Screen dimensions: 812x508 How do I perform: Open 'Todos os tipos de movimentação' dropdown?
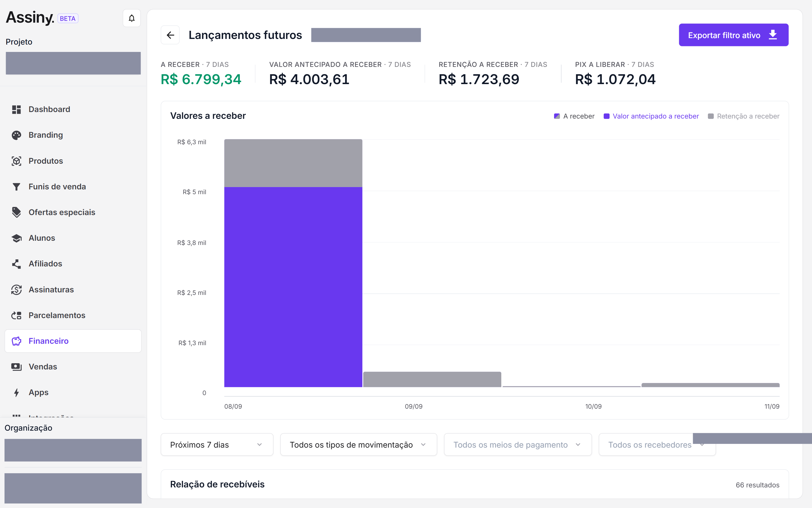click(358, 444)
